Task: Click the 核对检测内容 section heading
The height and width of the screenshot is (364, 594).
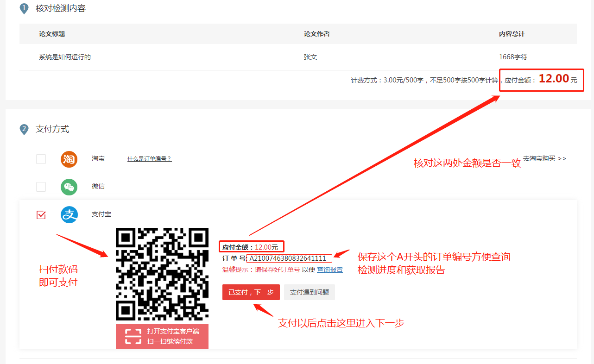Action: tap(61, 8)
